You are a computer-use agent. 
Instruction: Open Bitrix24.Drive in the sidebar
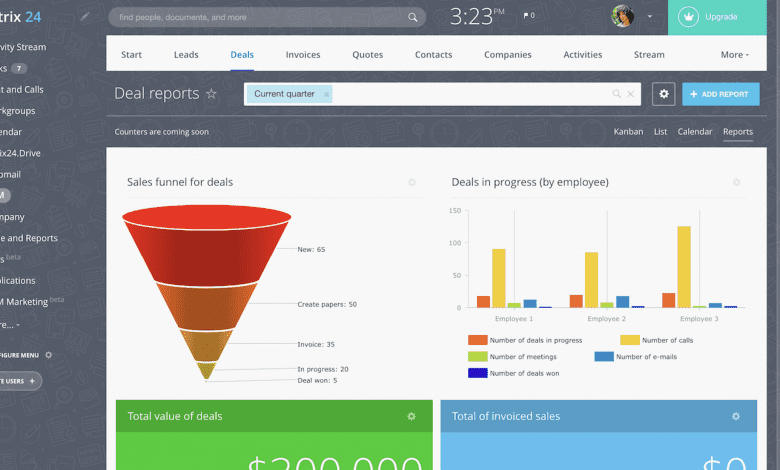pos(20,153)
